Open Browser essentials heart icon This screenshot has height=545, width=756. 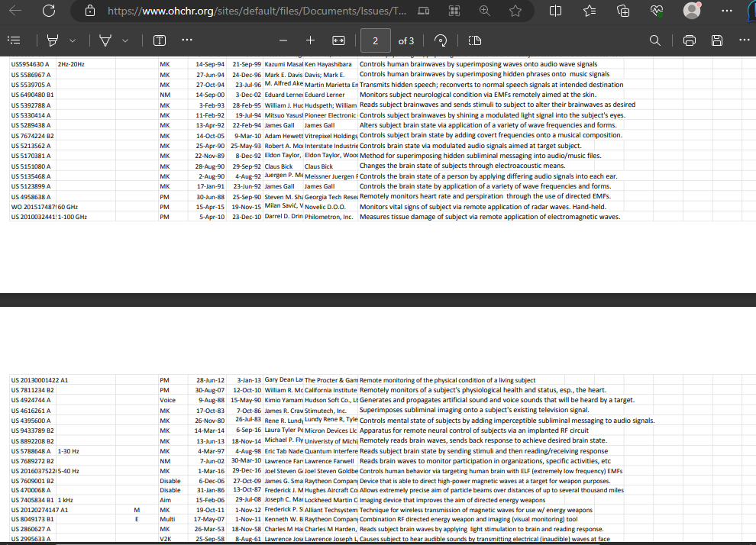click(x=657, y=11)
